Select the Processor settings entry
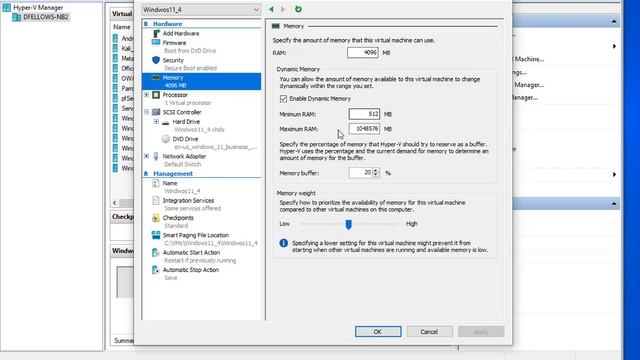 [175, 95]
